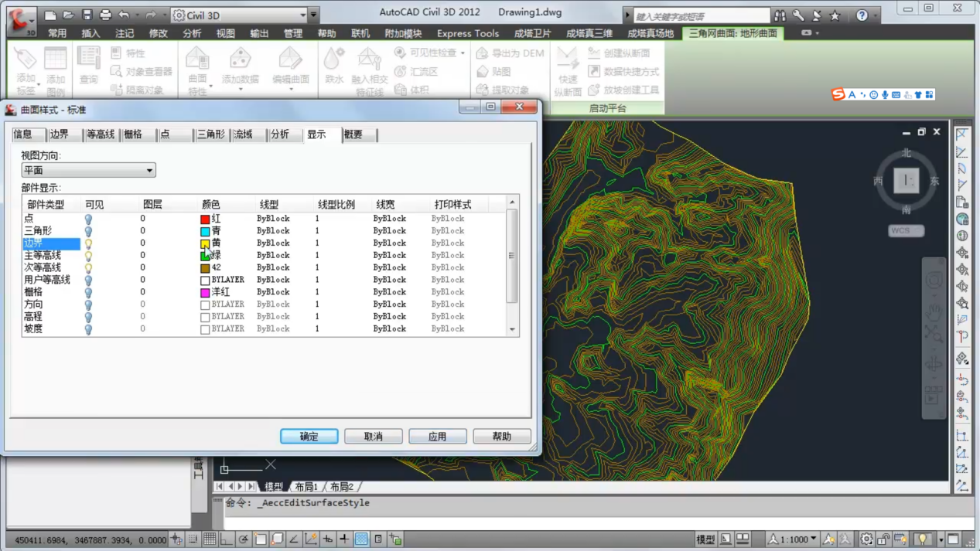Click the Plot printer icon
The image size is (980, 551).
coord(105,15)
